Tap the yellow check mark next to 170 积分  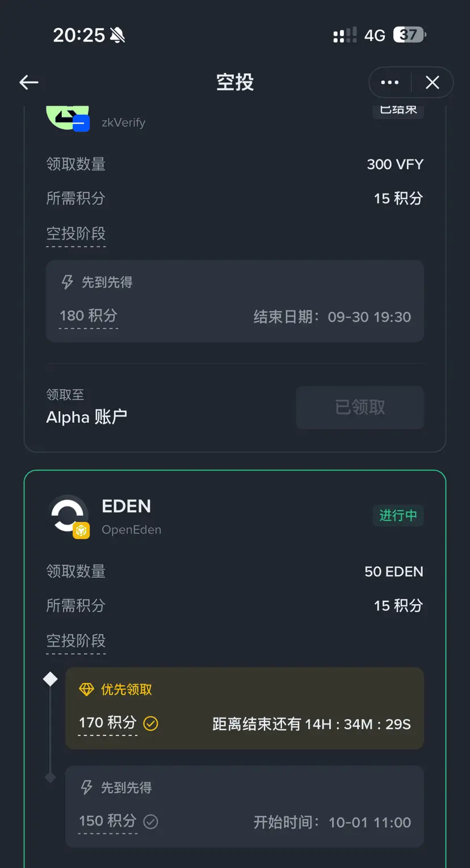click(150, 723)
